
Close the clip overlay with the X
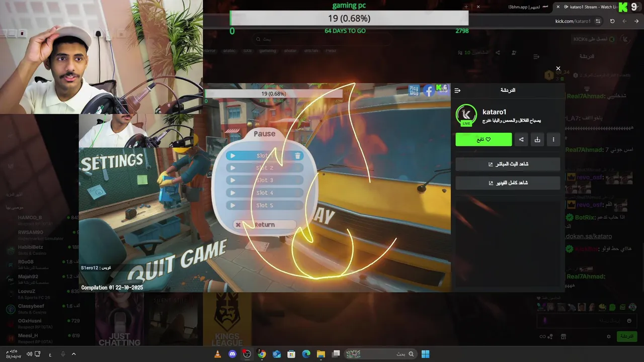point(558,68)
